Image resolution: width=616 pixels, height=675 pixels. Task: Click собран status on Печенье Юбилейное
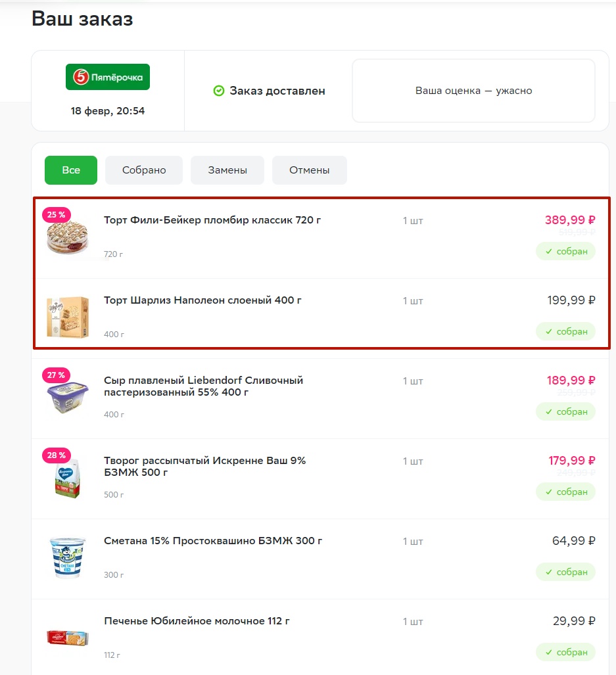pos(565,652)
